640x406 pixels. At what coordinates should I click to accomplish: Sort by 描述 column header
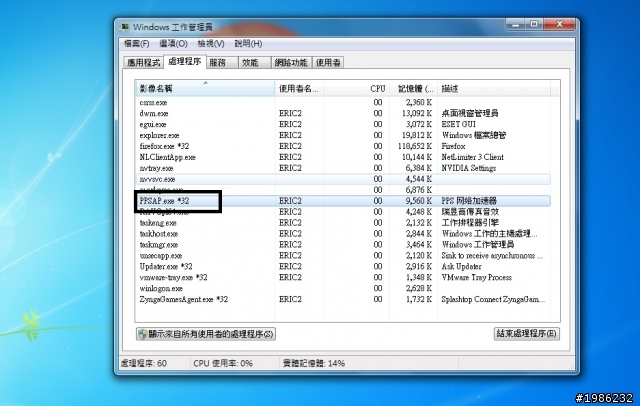[x=494, y=89]
